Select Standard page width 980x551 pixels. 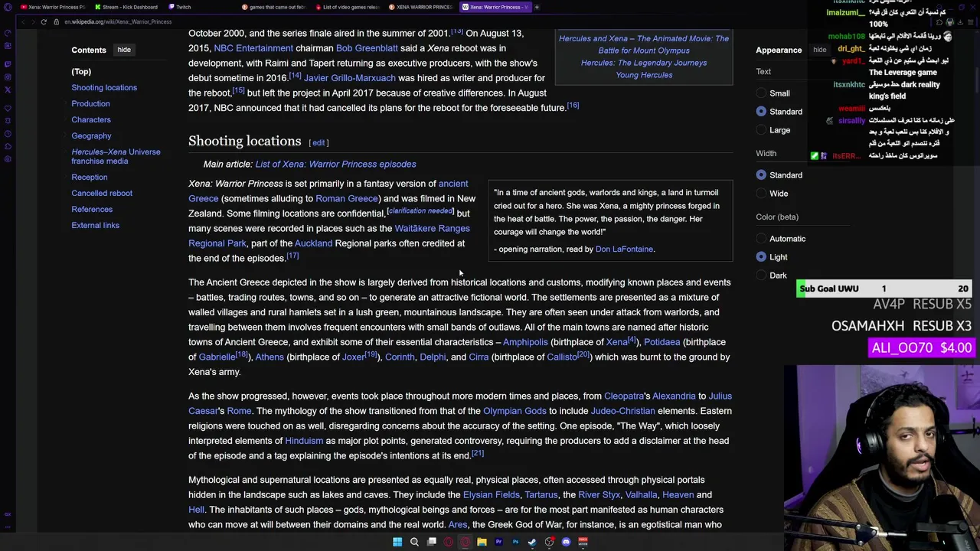761,175
